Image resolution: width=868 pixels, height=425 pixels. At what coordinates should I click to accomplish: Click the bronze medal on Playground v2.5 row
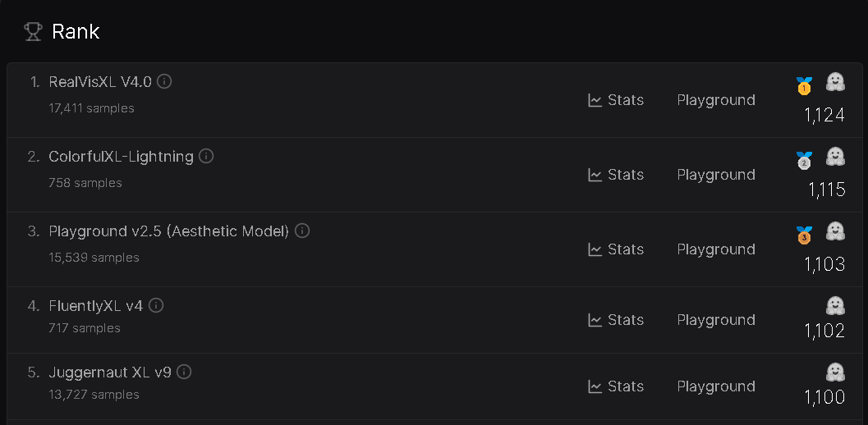click(x=804, y=235)
